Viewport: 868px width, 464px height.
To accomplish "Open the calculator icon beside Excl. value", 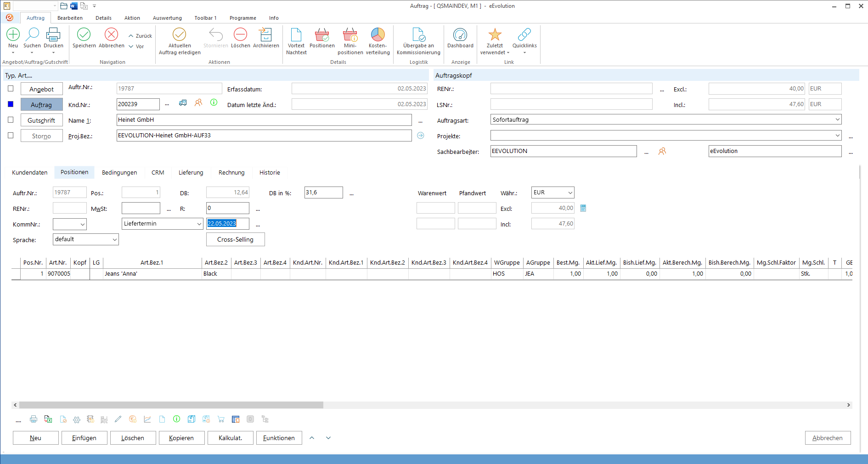I will pos(583,208).
